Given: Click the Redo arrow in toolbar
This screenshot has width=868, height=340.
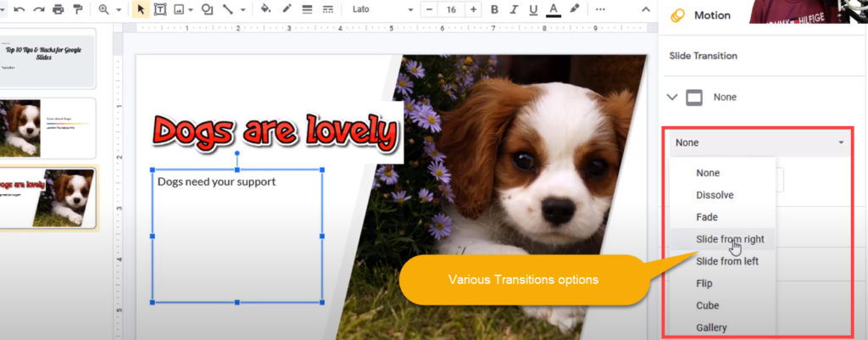Looking at the screenshot, I should point(39,9).
